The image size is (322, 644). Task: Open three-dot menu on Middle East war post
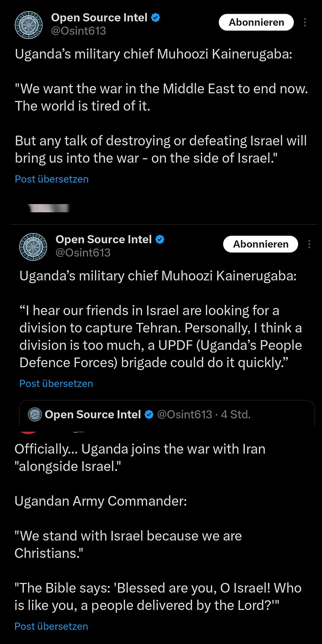[x=305, y=22]
